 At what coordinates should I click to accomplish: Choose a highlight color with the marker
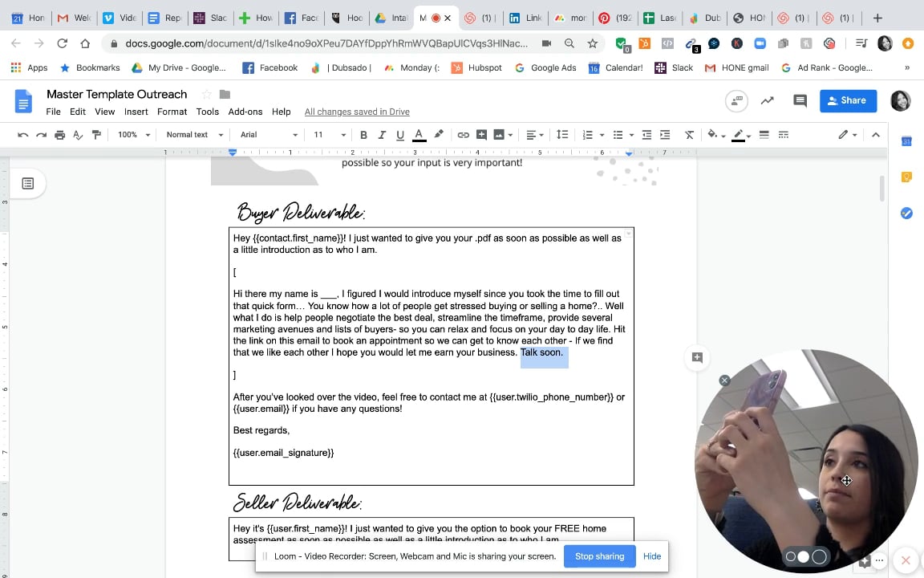(439, 135)
